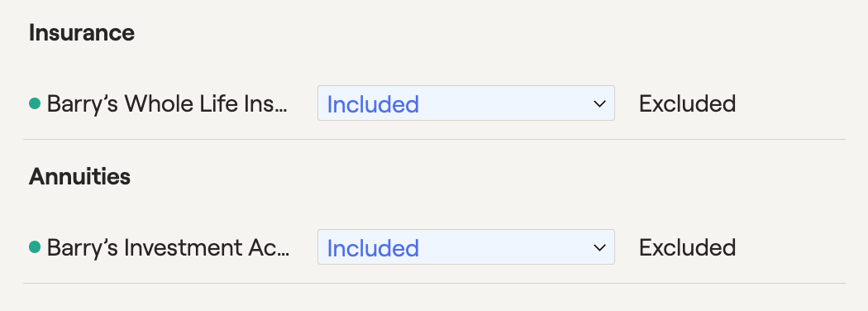Open the Included dropdown under Annuities

[x=465, y=246]
